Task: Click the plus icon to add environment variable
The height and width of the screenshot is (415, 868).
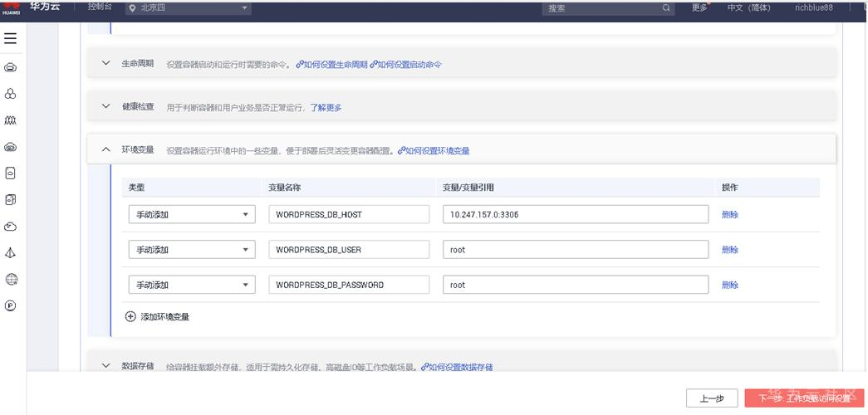Action: pos(130,317)
